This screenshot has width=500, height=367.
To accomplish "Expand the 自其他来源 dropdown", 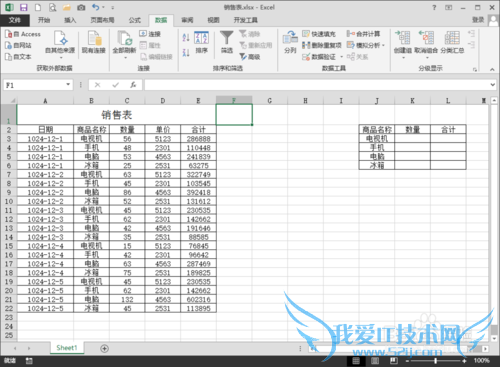I will click(61, 58).
